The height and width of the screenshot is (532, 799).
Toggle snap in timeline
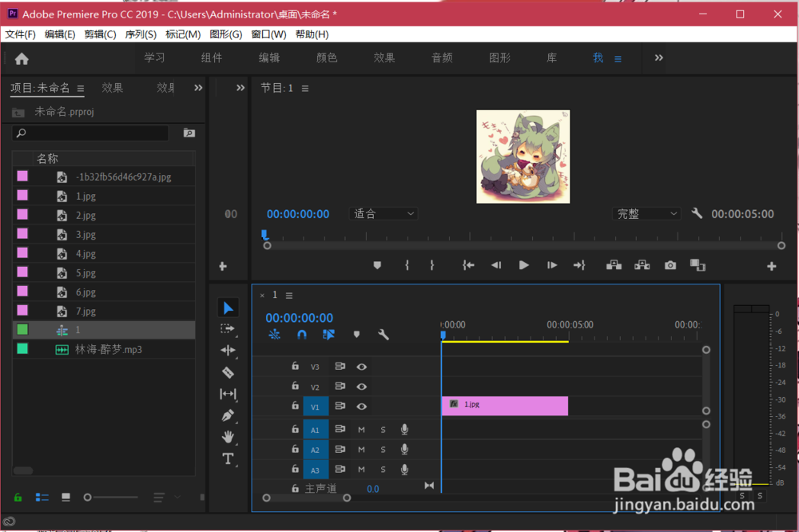[x=302, y=335]
